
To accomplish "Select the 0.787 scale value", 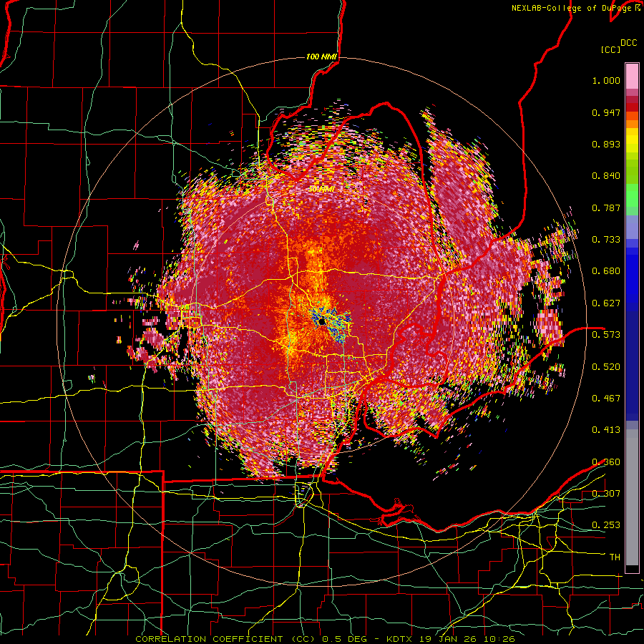I will coord(606,208).
